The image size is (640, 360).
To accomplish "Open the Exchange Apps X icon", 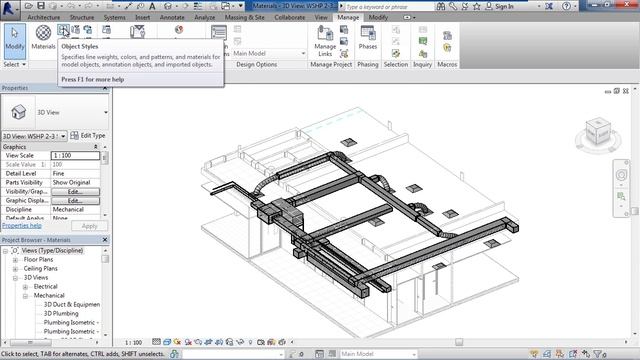I will [549, 6].
